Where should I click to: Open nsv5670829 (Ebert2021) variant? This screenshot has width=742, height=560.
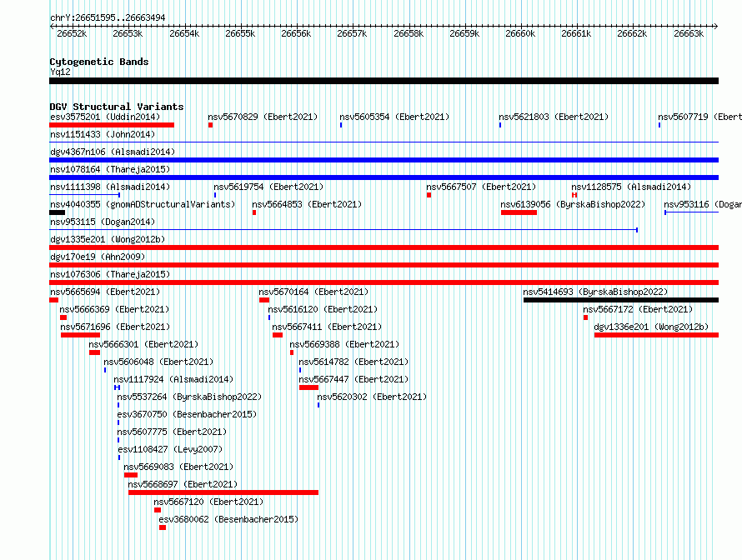pyautogui.click(x=263, y=117)
